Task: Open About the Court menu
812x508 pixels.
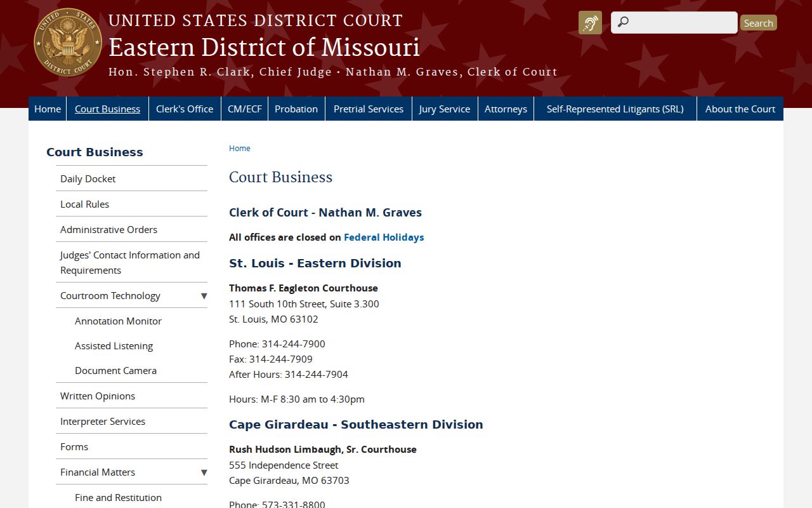Action: pos(740,109)
